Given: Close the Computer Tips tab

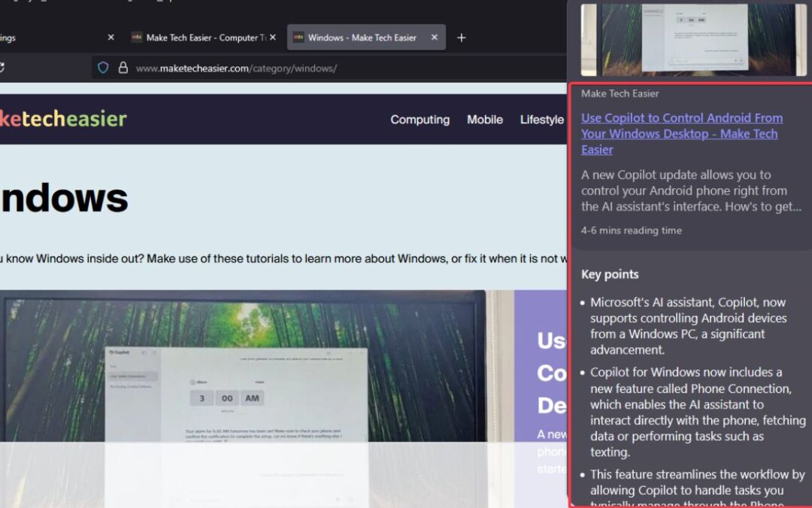Looking at the screenshot, I should [x=273, y=36].
